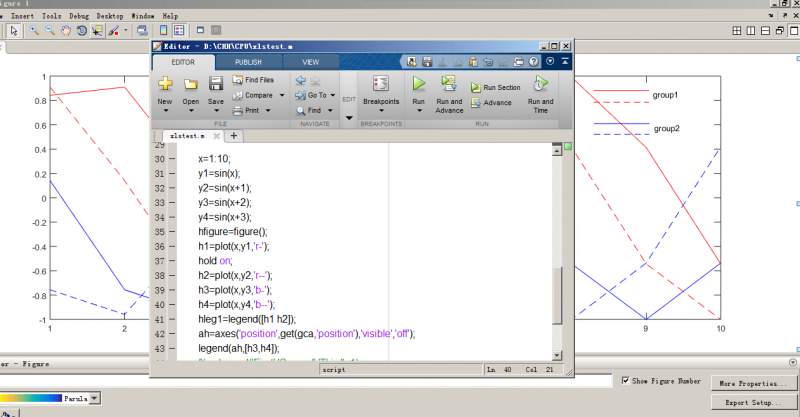This screenshot has width=800, height=417.
Task: Select the Pan hand tool
Action: tap(65, 31)
